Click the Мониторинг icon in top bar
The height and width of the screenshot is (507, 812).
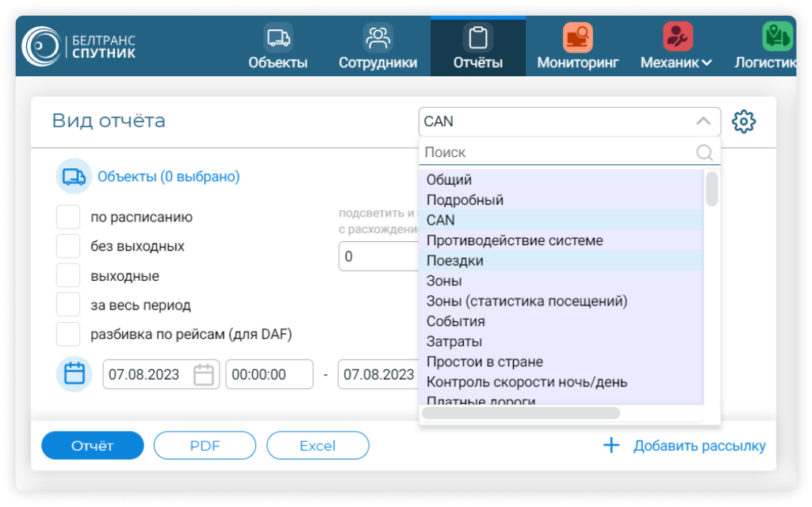[x=577, y=37]
